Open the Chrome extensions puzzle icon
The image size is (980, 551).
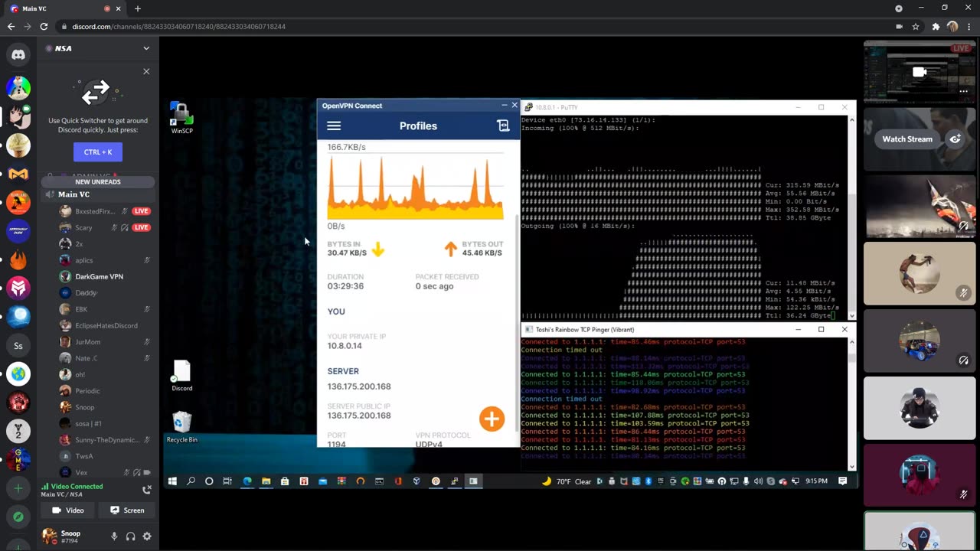pos(936,27)
